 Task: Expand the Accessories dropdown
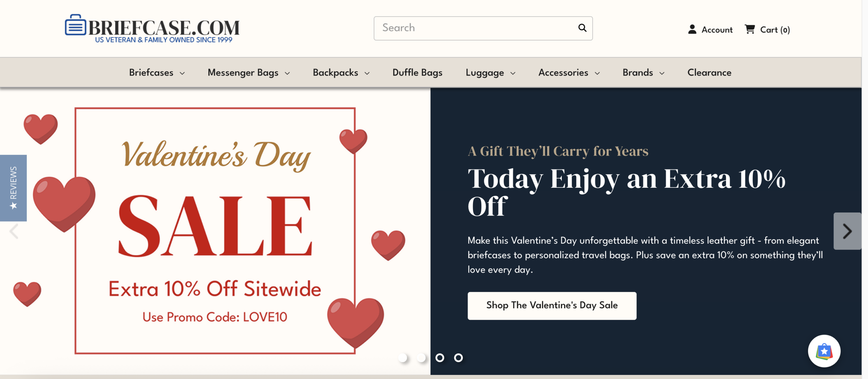tap(568, 72)
